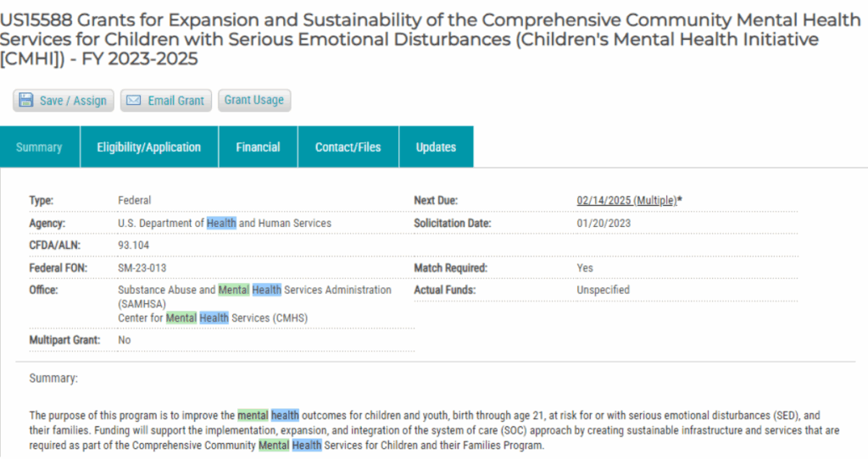
Task: Go to the Contact/Files tab
Action: click(348, 147)
